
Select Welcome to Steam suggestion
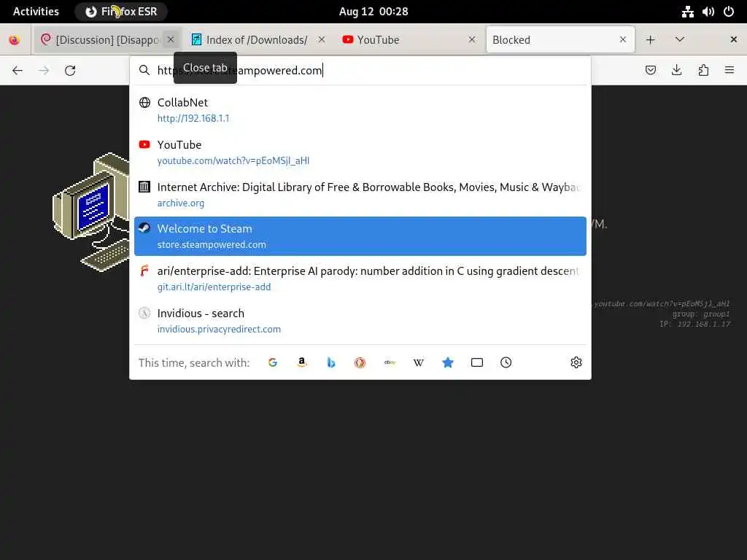[x=360, y=236]
